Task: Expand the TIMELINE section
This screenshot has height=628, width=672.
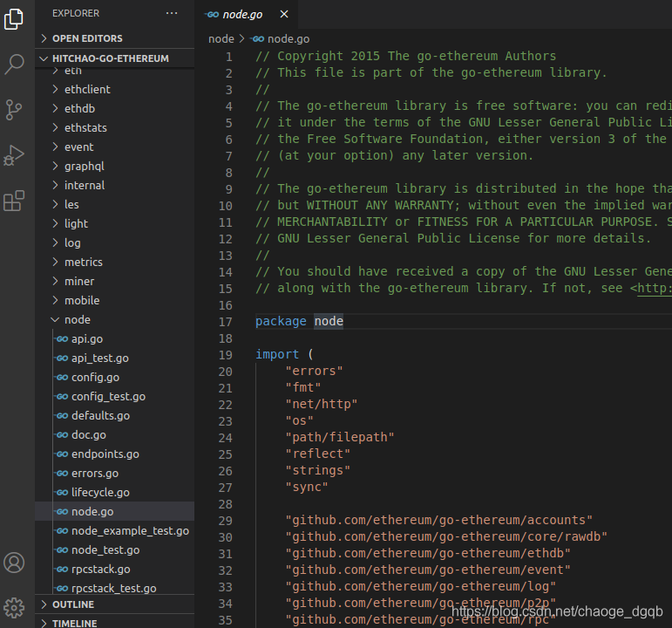Action: pos(114,623)
